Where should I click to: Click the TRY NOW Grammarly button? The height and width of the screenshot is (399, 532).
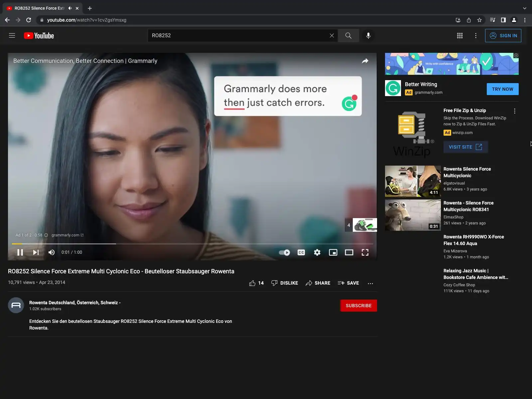(502, 89)
